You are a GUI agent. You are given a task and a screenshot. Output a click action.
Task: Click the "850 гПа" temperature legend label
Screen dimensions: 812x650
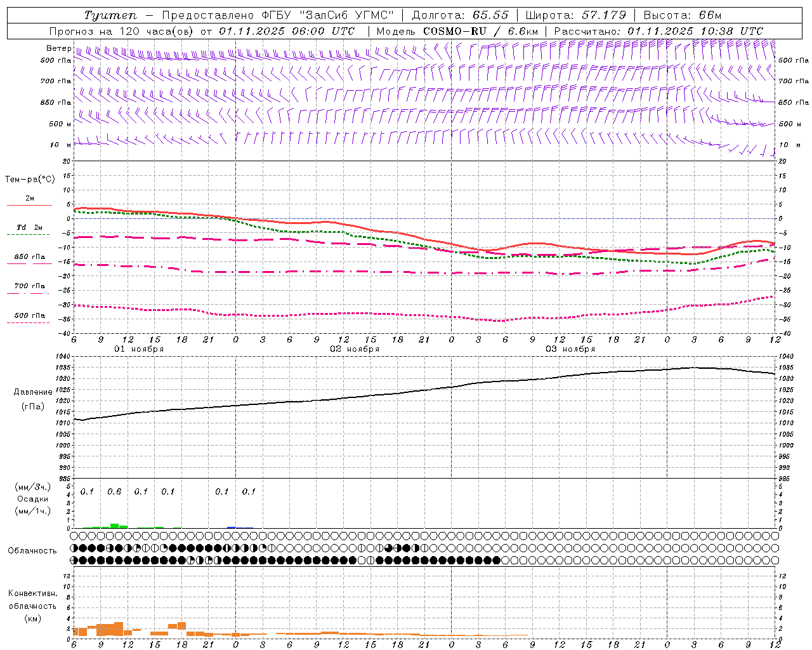[30, 257]
